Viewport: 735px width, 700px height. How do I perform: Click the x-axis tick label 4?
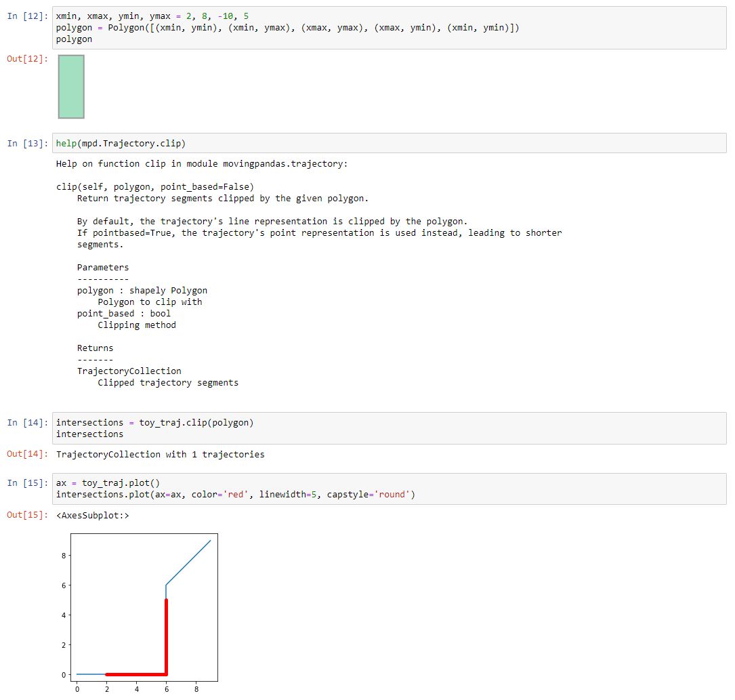click(x=137, y=689)
